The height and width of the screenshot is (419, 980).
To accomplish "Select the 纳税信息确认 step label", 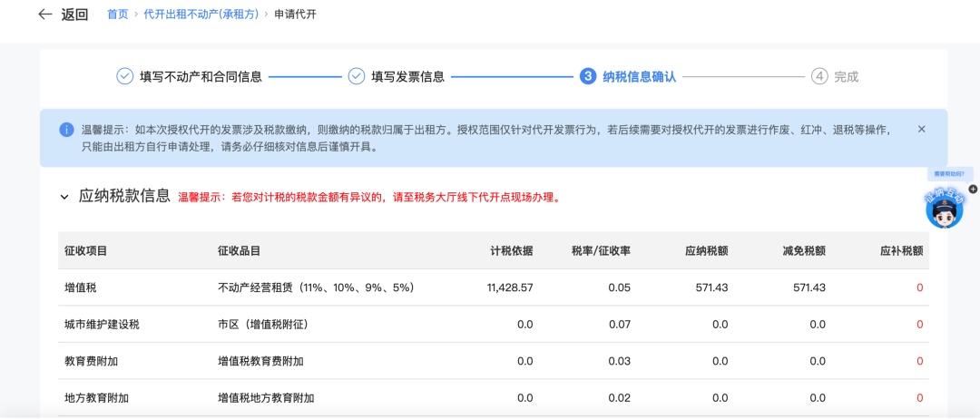I will [639, 77].
